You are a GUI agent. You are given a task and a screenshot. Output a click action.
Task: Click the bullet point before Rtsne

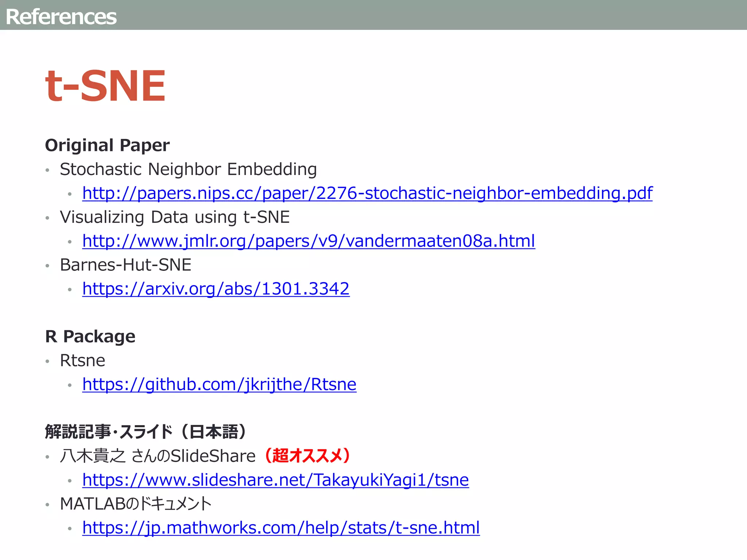pos(47,361)
